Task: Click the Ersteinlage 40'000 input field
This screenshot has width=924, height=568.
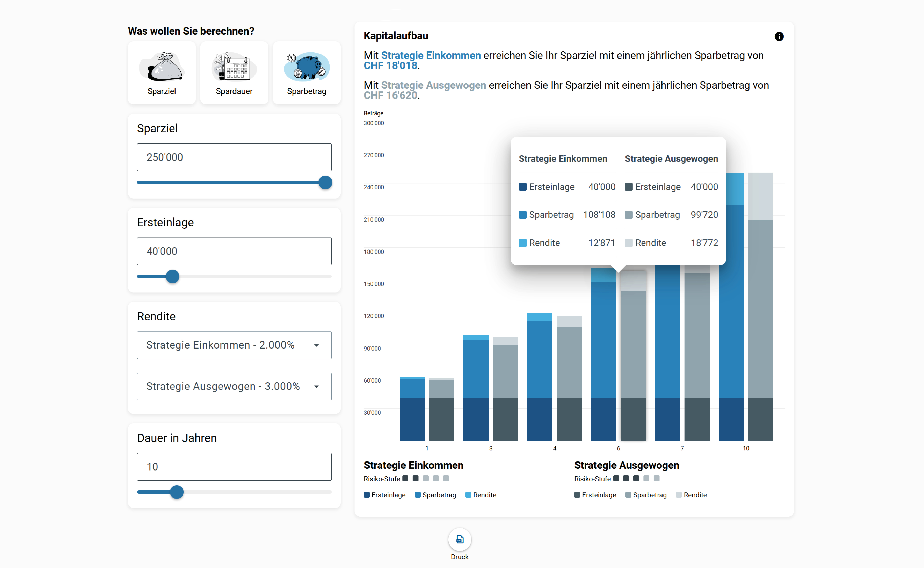Action: pos(234,251)
